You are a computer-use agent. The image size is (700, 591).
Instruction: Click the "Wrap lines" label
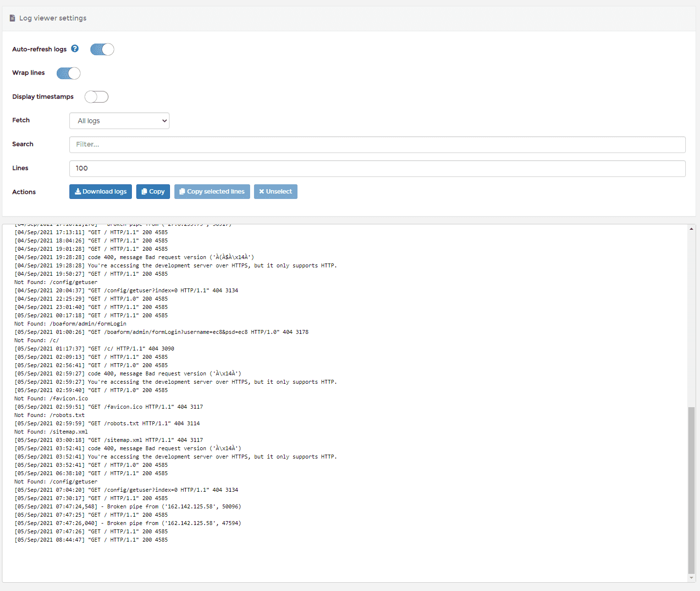[x=28, y=73]
